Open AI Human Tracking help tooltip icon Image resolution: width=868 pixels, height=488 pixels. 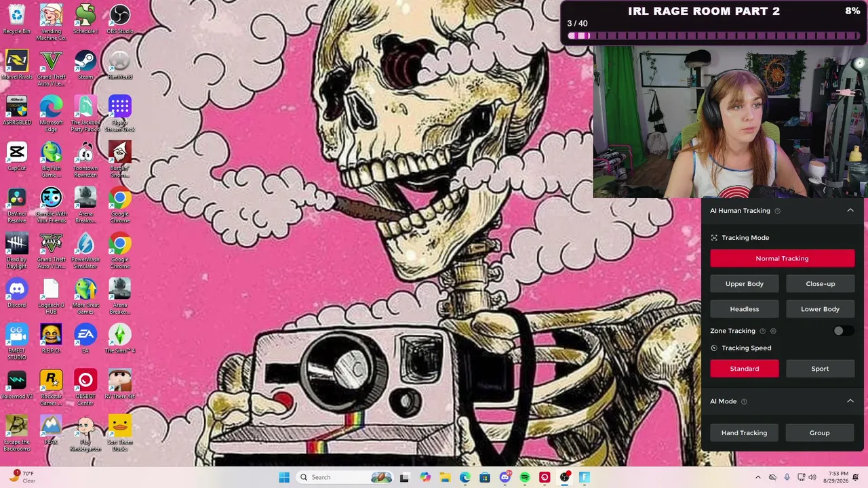pos(777,211)
